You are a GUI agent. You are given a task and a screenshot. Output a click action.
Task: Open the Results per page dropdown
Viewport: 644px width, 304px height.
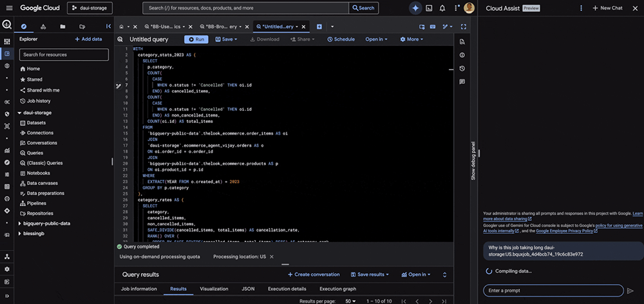point(351,301)
